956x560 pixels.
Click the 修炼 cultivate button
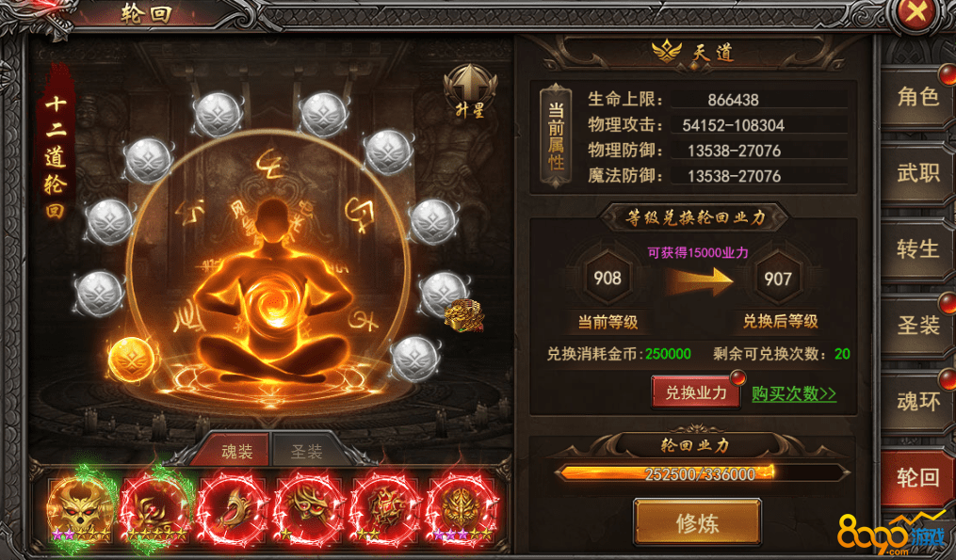697,523
